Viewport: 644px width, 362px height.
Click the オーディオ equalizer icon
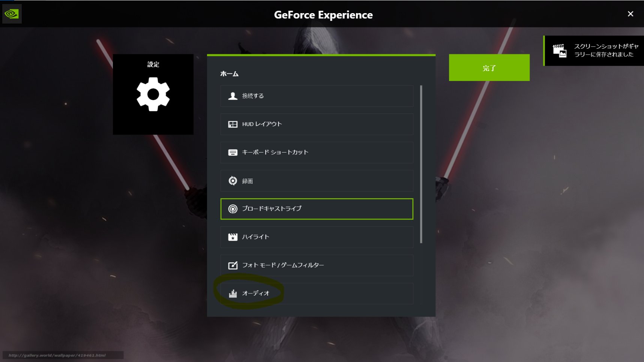pos(233,293)
